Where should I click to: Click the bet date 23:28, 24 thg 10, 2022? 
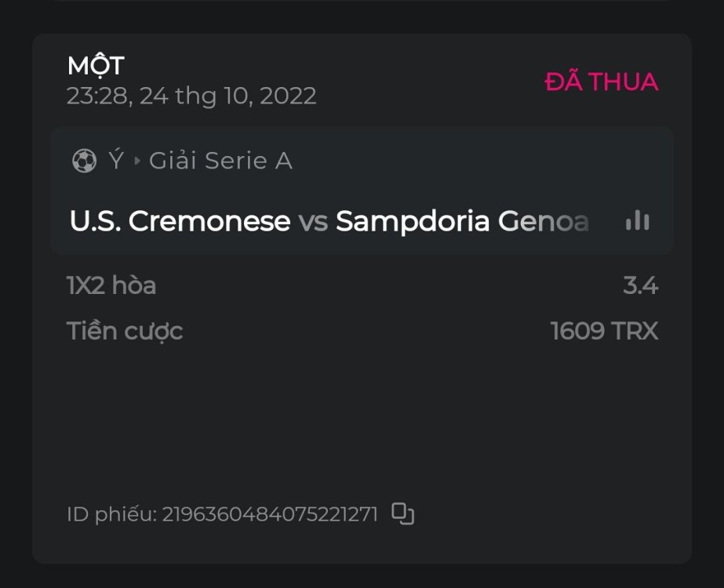191,96
